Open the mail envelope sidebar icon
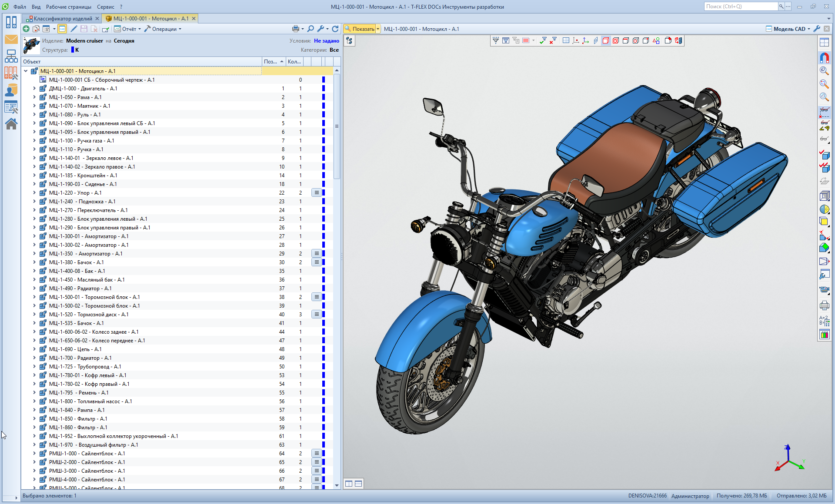 point(11,40)
